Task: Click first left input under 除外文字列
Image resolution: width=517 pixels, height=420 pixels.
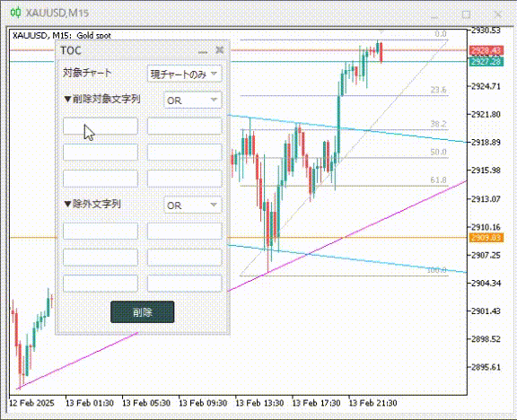Action: tap(101, 231)
